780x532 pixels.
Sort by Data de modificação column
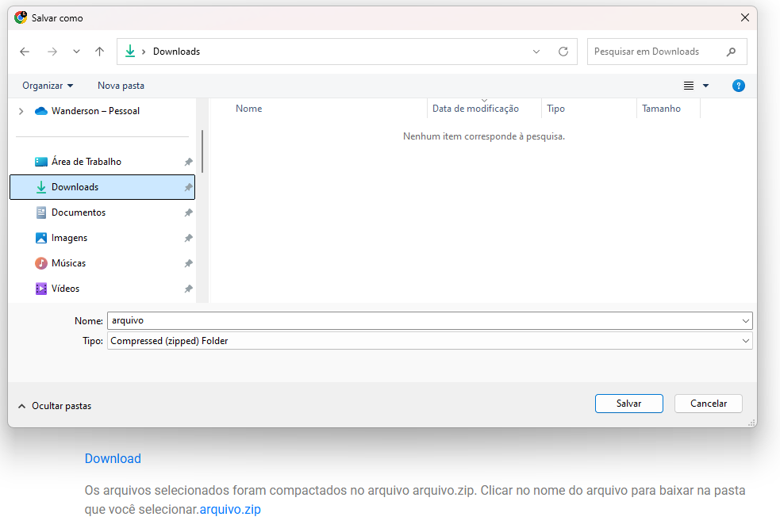point(475,109)
